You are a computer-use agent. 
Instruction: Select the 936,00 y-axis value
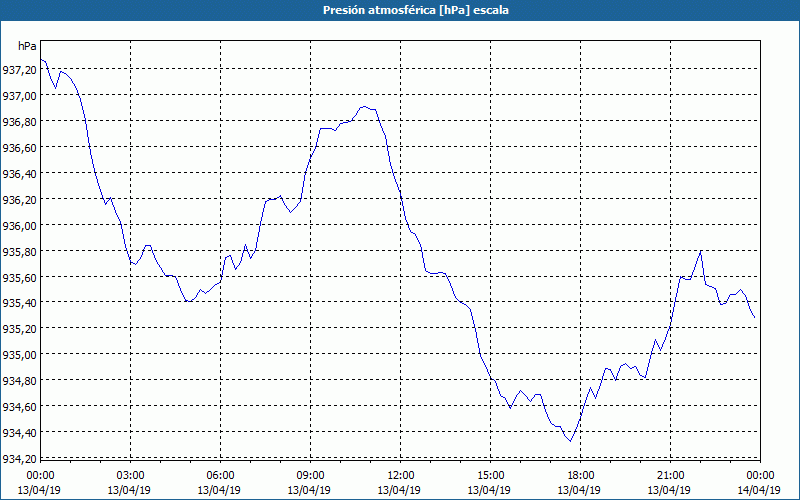pos(19,225)
